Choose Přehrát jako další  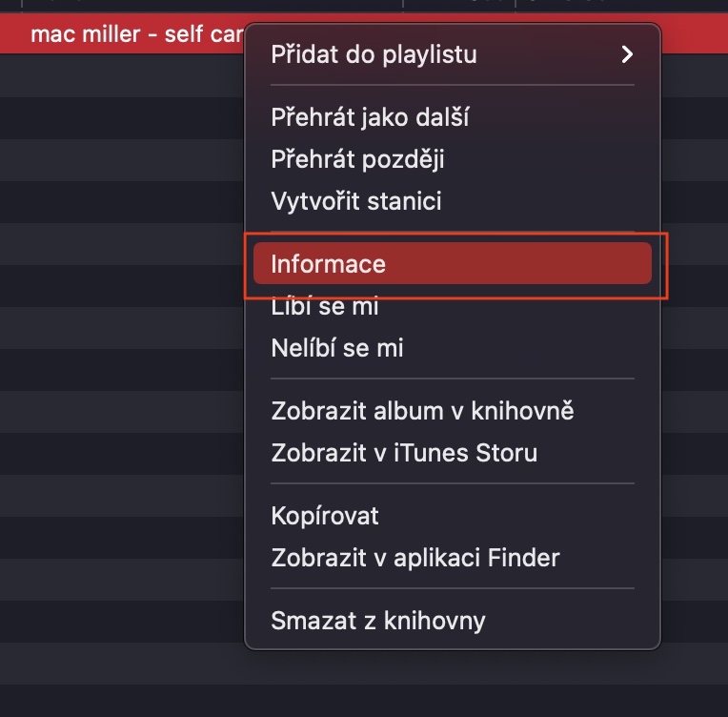(370, 118)
